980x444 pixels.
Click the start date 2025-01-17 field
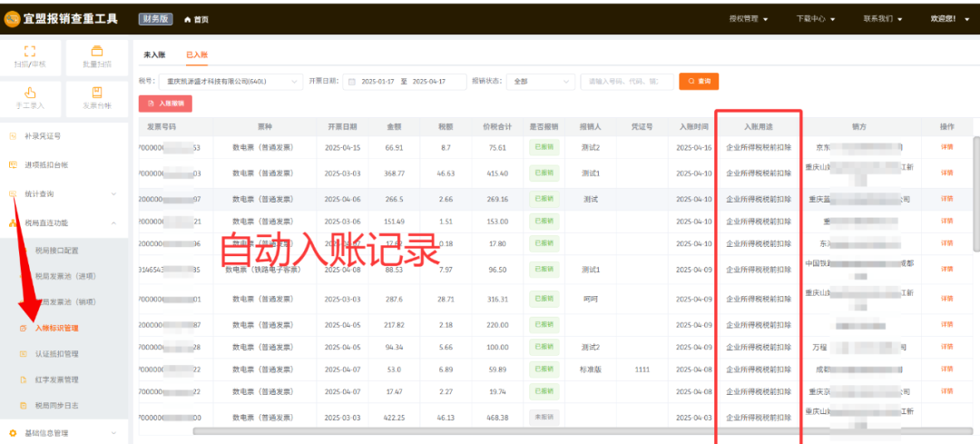coord(377,82)
